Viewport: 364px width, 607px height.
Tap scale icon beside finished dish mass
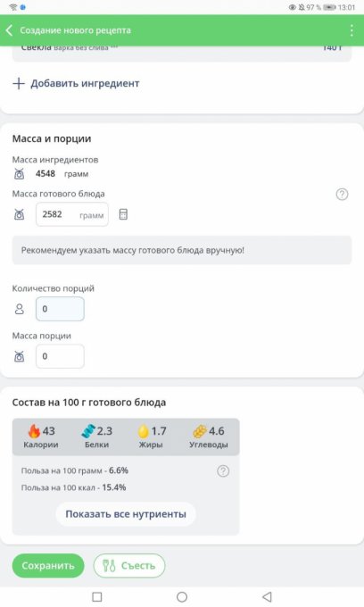[x=20, y=214]
